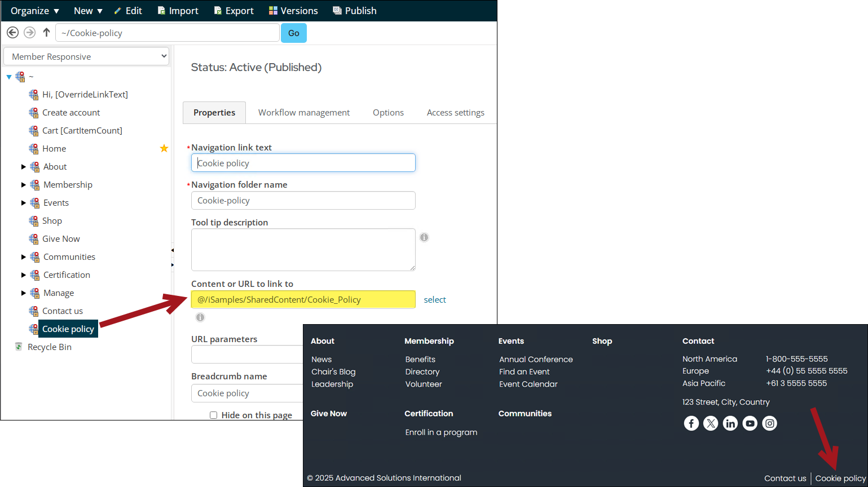Click the Give Now navigation item icon
868x487 pixels.
click(34, 239)
